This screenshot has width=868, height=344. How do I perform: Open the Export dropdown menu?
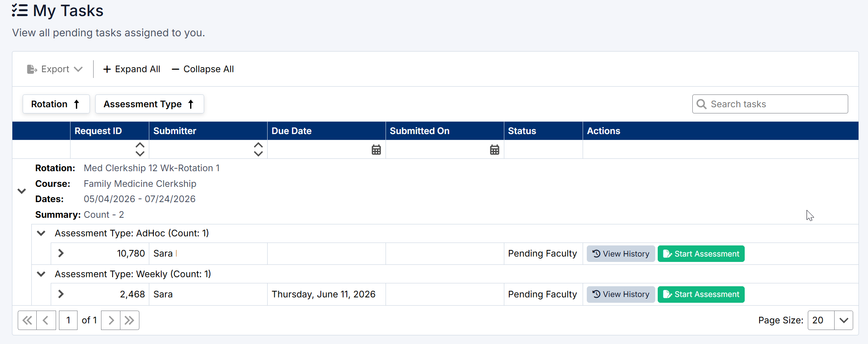click(55, 69)
